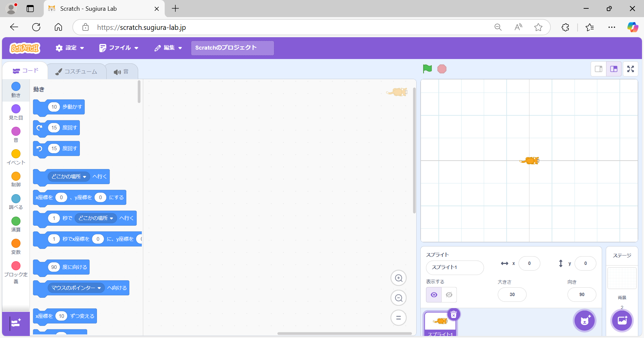Viewport: 644px width, 338px height.
Task: Hide the sprite with crossed-eye icon
Action: (449, 295)
